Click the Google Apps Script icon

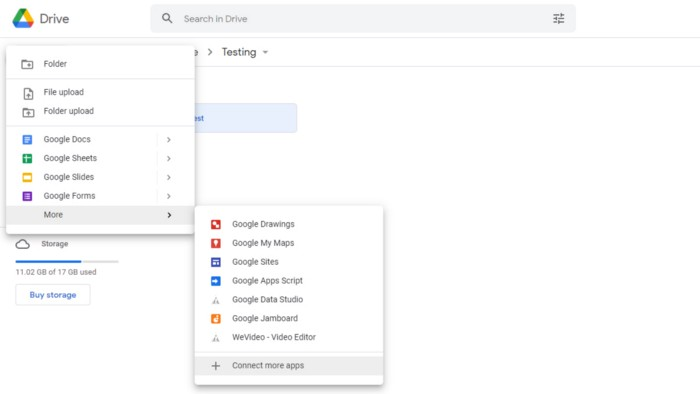pos(216,281)
